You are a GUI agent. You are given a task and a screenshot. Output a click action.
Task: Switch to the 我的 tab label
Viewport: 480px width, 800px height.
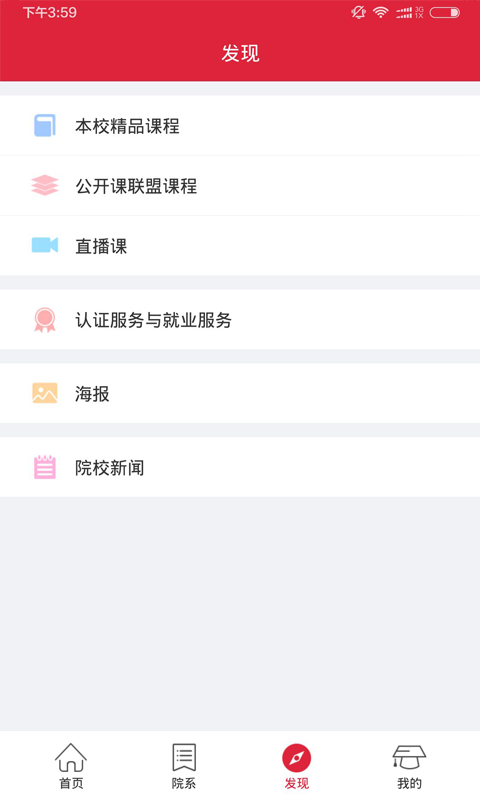[409, 783]
